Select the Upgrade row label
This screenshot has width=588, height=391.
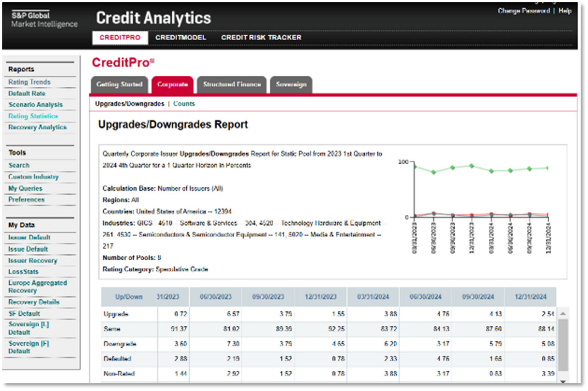(x=116, y=314)
